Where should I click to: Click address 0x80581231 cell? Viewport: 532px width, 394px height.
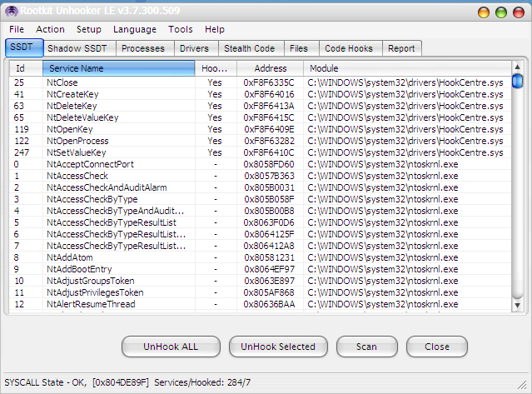(x=269, y=257)
